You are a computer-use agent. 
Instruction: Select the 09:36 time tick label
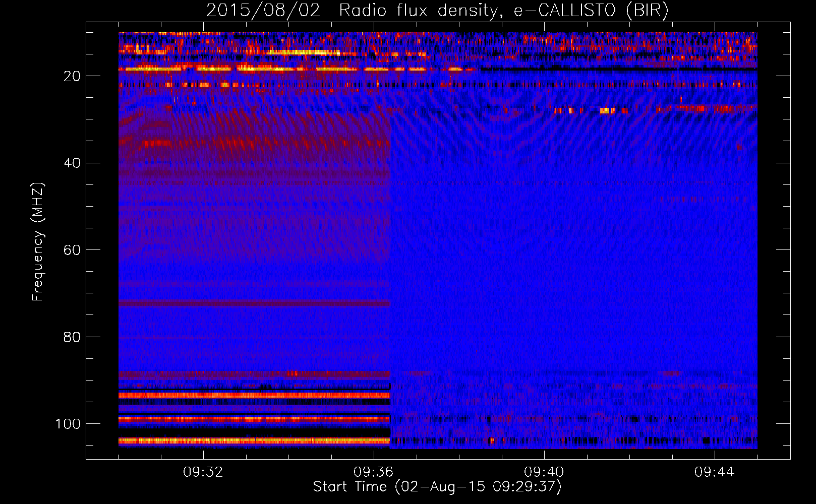click(373, 472)
